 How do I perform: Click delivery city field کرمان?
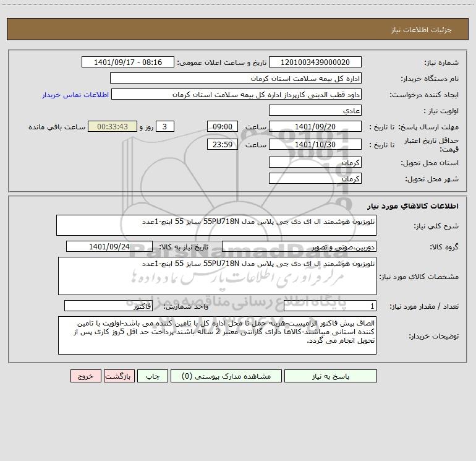[315, 179]
